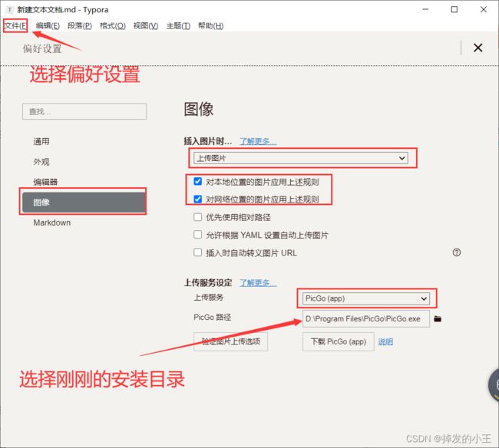
Task: Minimize the Typora window
Action: (x=425, y=9)
